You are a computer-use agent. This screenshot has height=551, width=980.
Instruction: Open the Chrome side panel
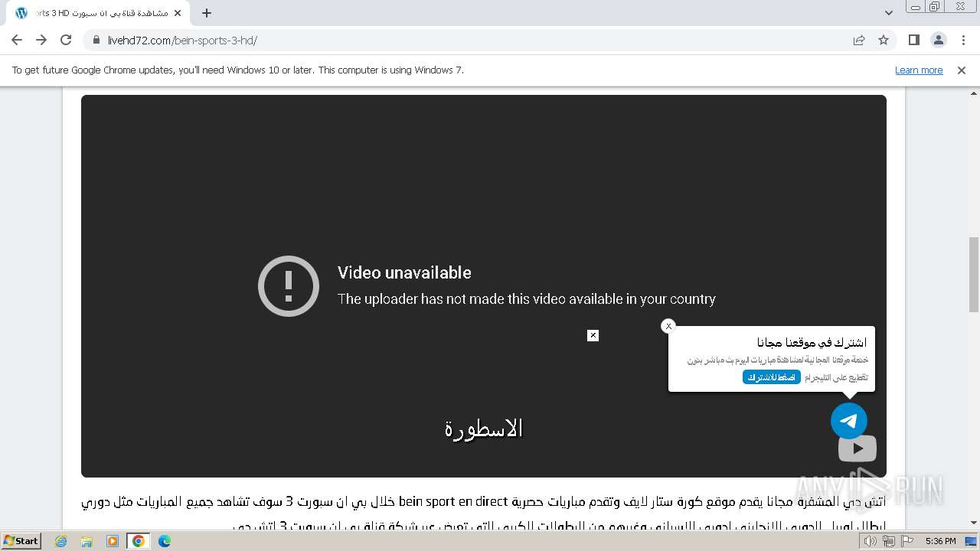pos(913,40)
